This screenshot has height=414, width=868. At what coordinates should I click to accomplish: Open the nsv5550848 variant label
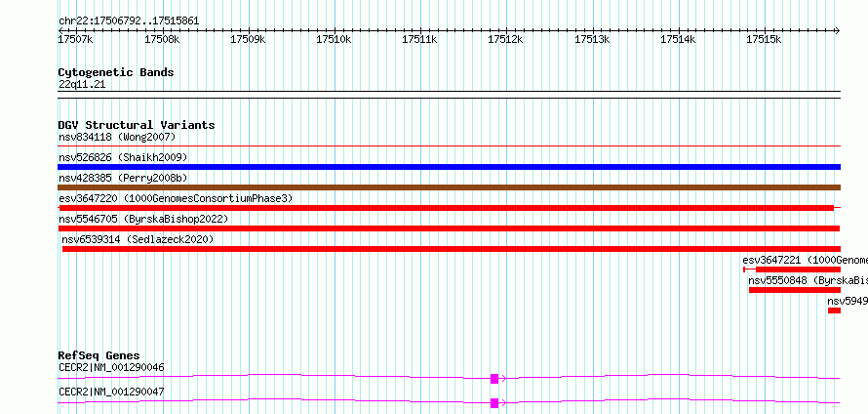tap(809, 280)
